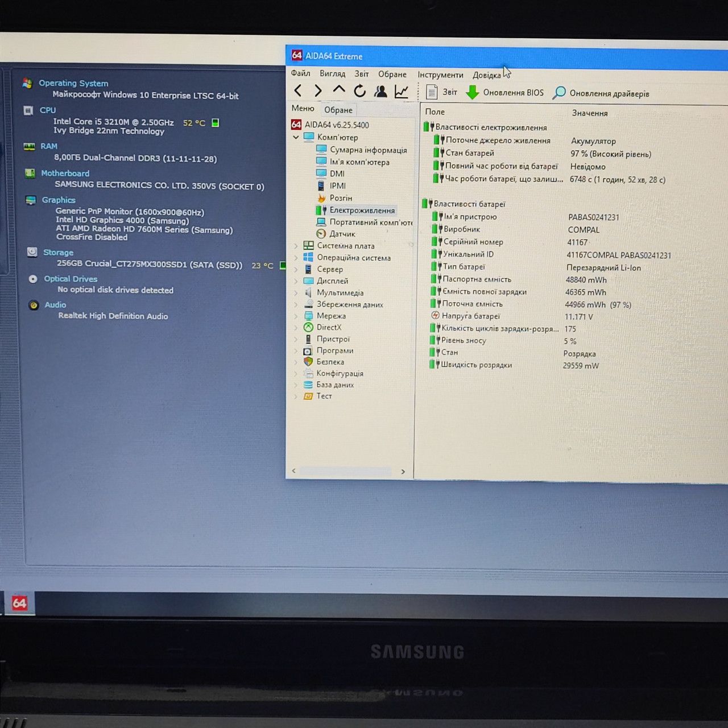The image size is (728, 728).
Task: Click the Конфігурація icon in tree
Action: pos(308,374)
